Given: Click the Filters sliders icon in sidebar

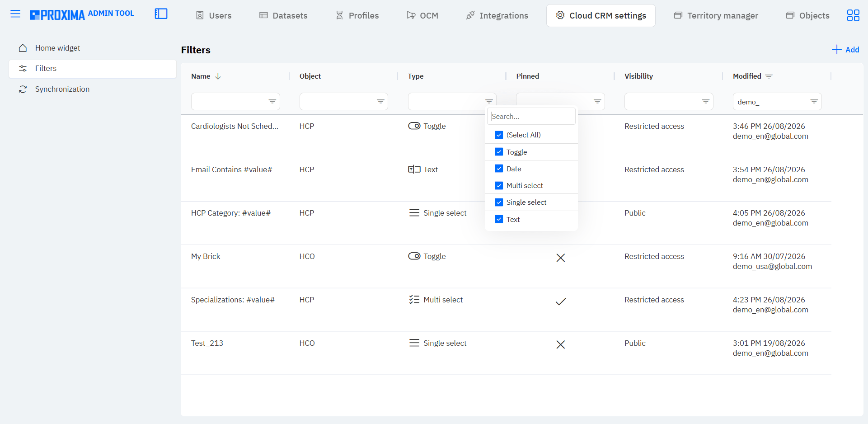Looking at the screenshot, I should tap(23, 69).
